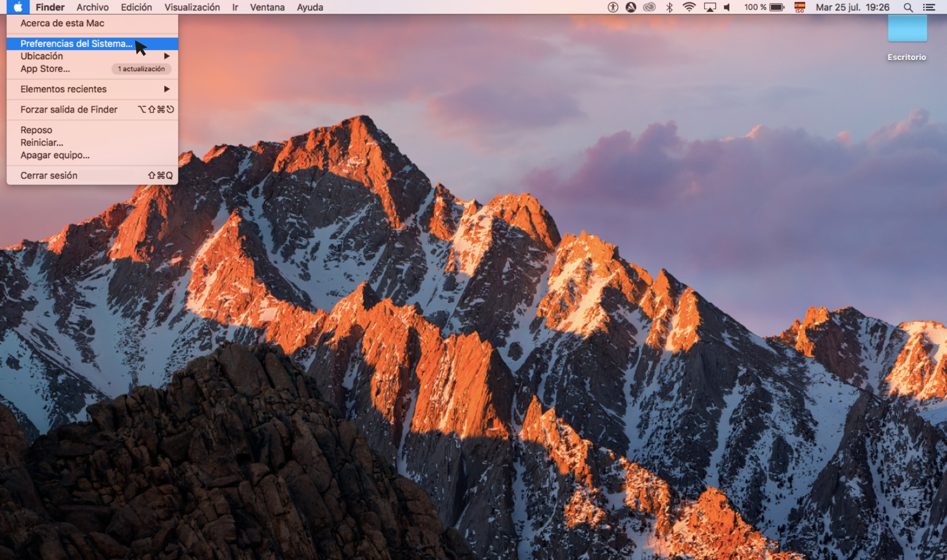Image resolution: width=947 pixels, height=560 pixels.
Task: Click the Creative Cloud menu bar icon
Action: tap(649, 7)
